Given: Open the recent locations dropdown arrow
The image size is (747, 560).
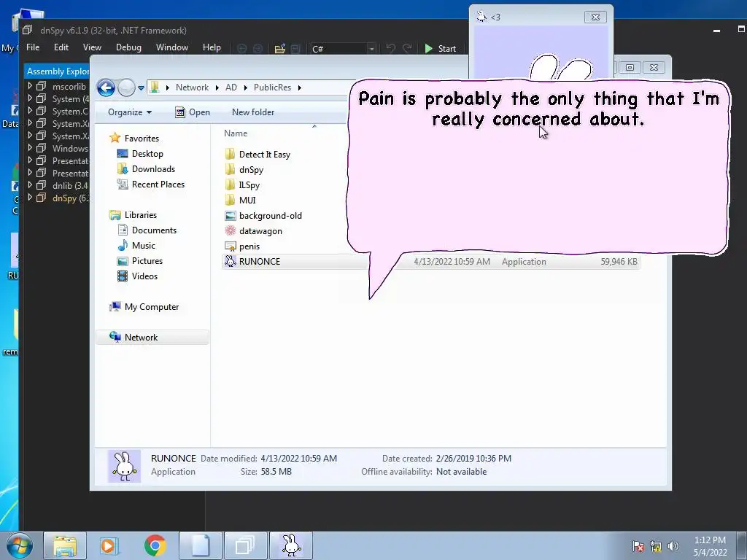Looking at the screenshot, I should [141, 88].
